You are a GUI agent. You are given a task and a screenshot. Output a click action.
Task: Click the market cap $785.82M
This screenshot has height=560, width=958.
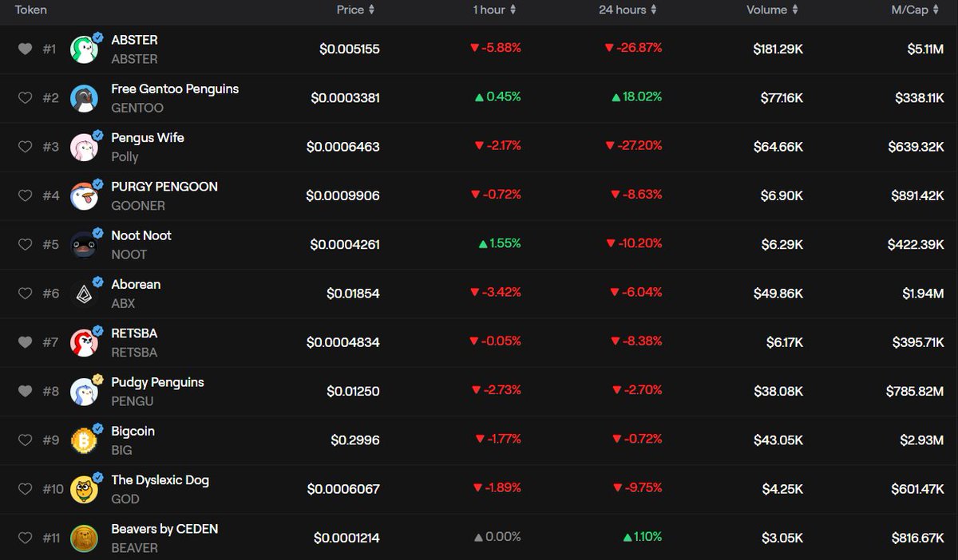[x=915, y=392]
